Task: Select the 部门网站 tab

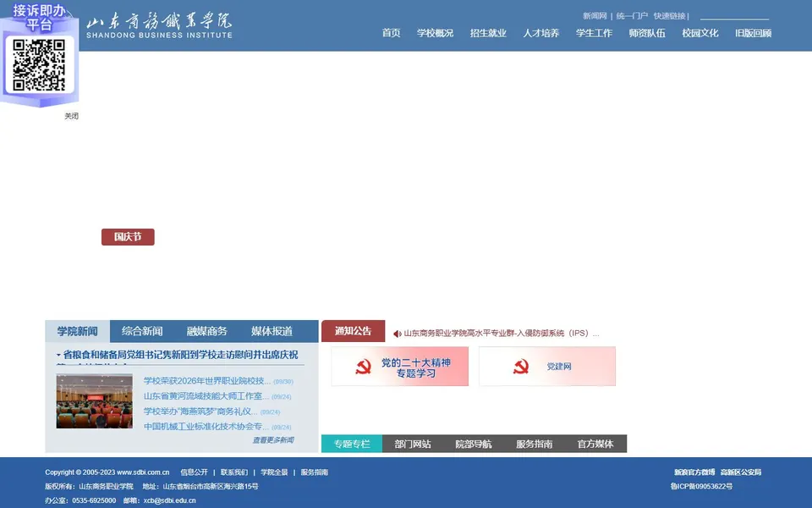Action: [x=413, y=444]
